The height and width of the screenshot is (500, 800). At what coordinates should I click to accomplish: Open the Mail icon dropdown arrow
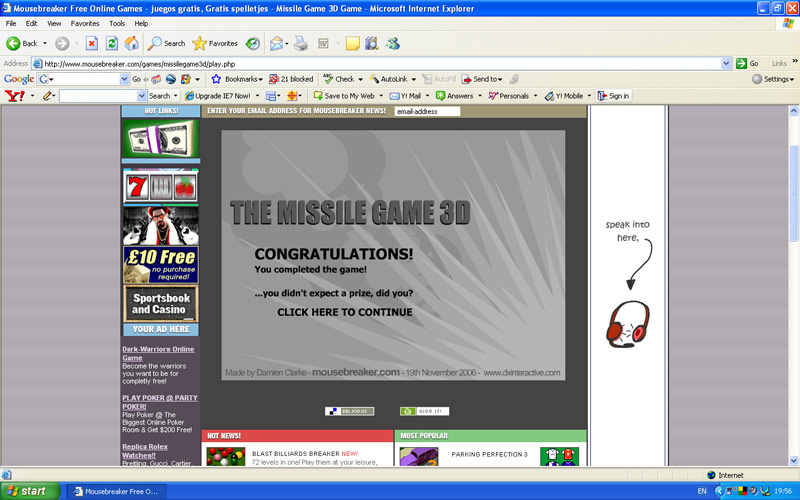pyautogui.click(x=287, y=43)
